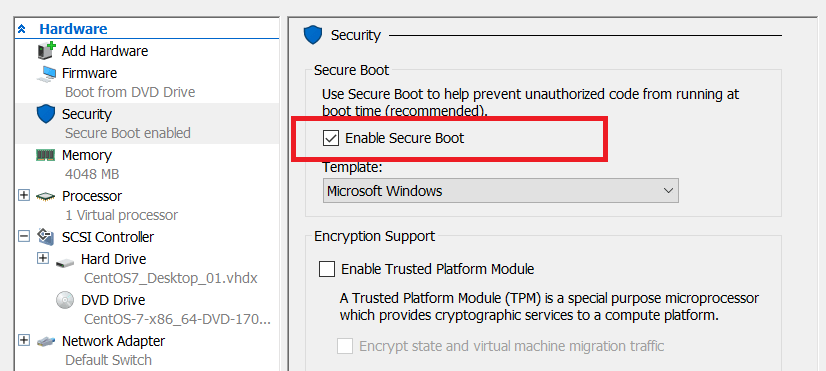The image size is (826, 371).
Task: Expand the Processor tree node
Action: click(x=23, y=196)
